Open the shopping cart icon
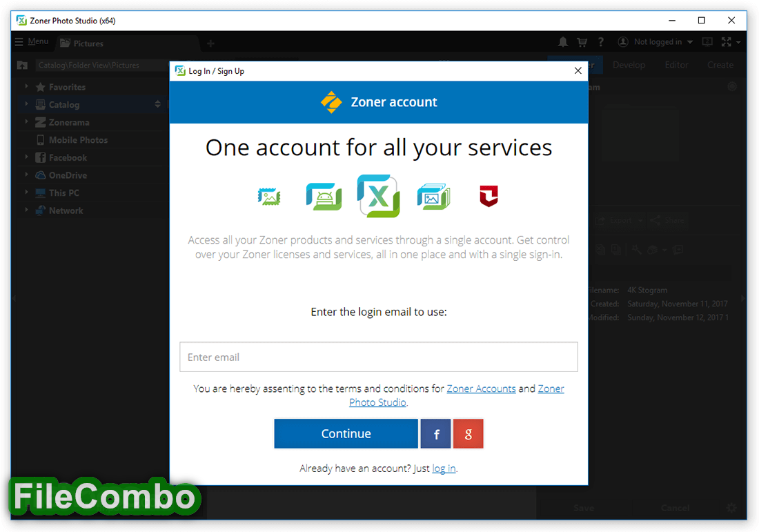Viewport: 759px width, 532px height. pos(582,42)
